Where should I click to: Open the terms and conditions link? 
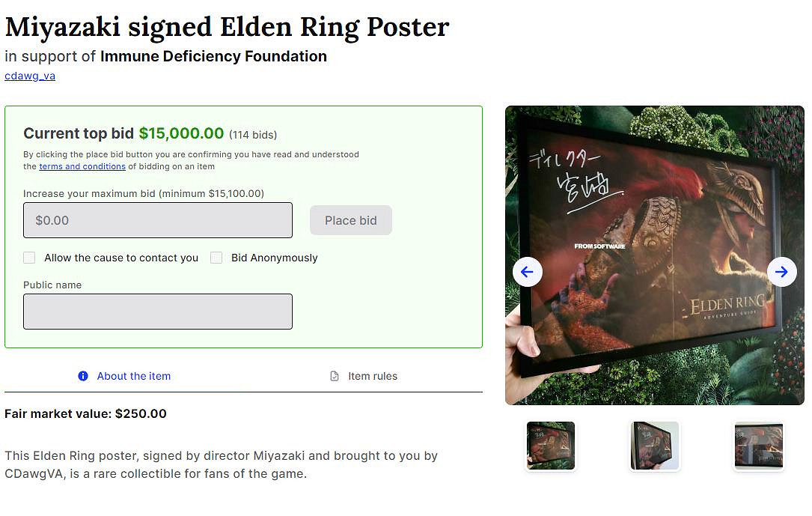tap(82, 166)
